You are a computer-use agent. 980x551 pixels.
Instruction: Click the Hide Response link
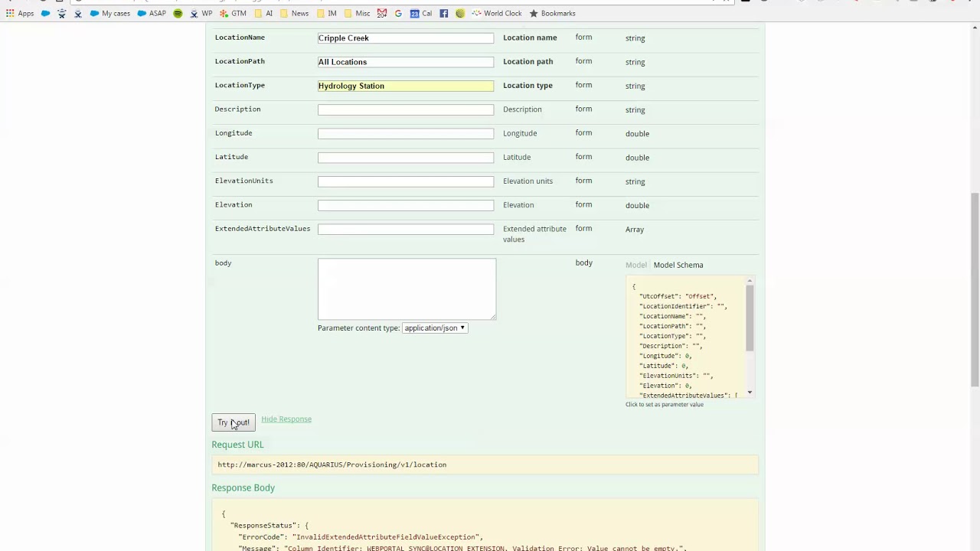pos(286,419)
